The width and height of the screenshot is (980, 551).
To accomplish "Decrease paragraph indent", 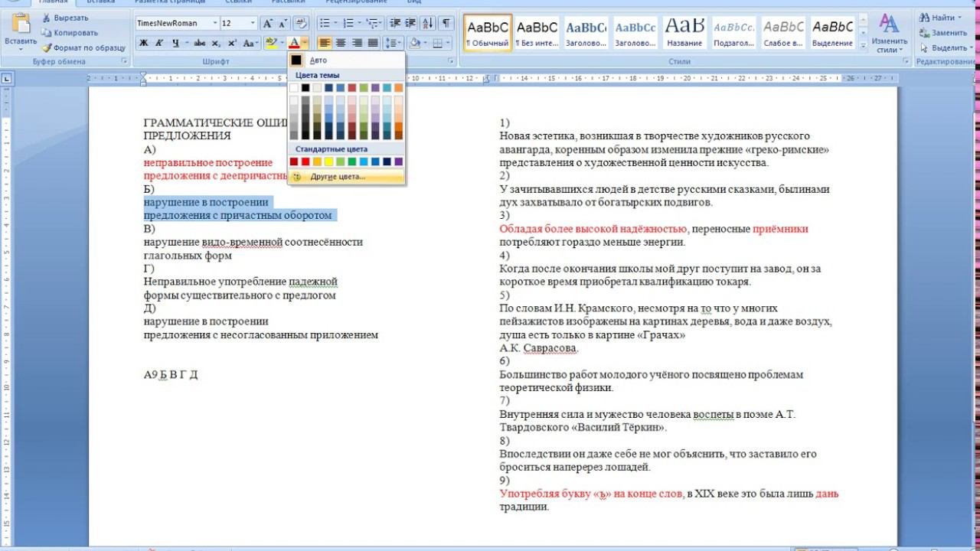I will click(x=395, y=23).
